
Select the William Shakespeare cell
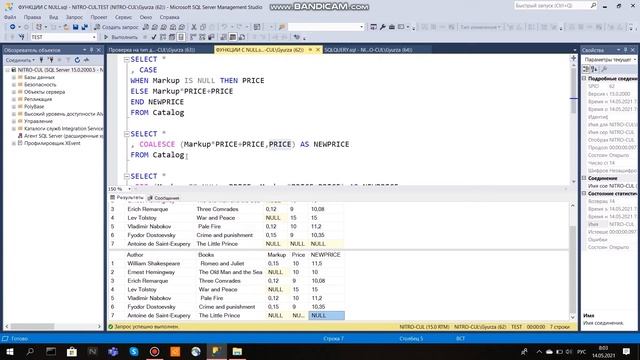tap(153, 264)
